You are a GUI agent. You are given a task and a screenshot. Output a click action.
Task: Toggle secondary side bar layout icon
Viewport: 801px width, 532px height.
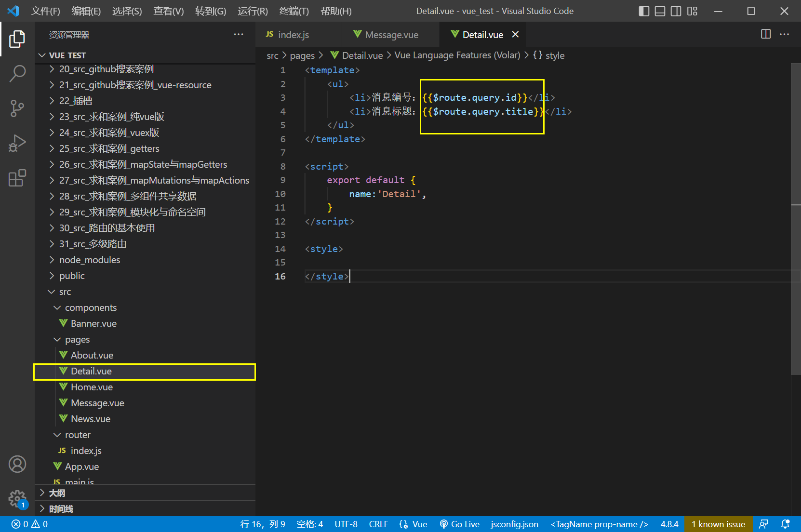tap(676, 11)
